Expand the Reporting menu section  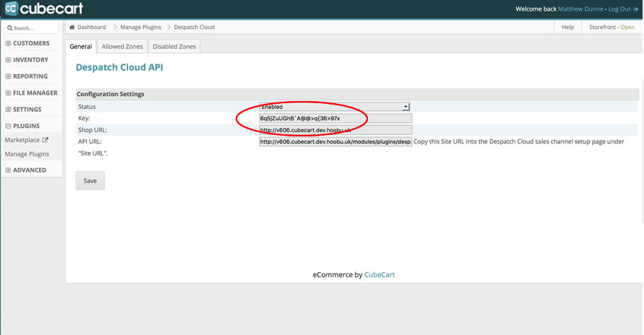tap(32, 76)
